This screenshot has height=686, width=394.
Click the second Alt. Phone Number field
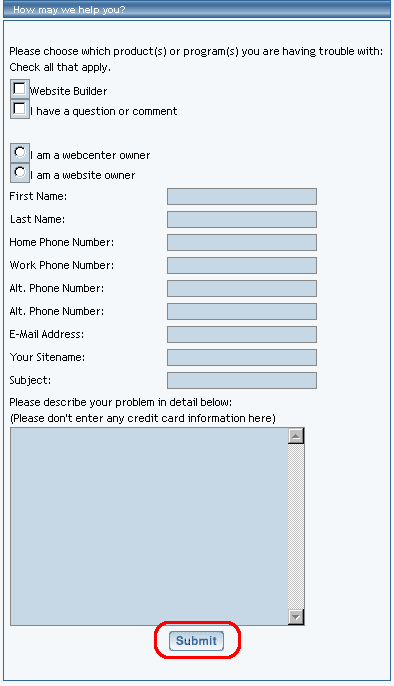[242, 312]
